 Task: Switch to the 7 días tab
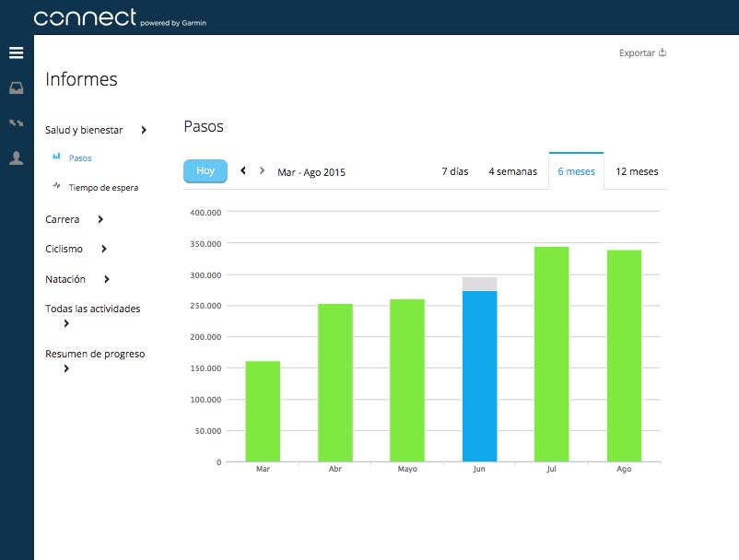click(455, 171)
